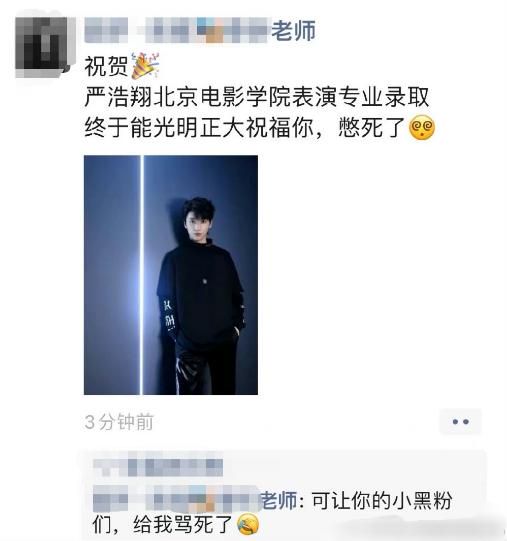Tap the party popper emoji after 祝贺
The height and width of the screenshot is (541, 507).
pos(145,65)
